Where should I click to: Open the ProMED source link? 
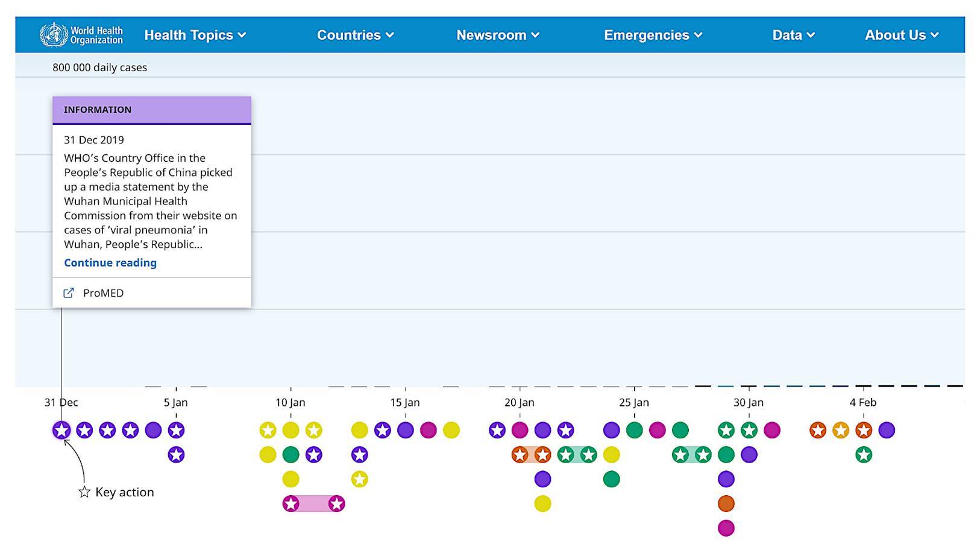(103, 293)
